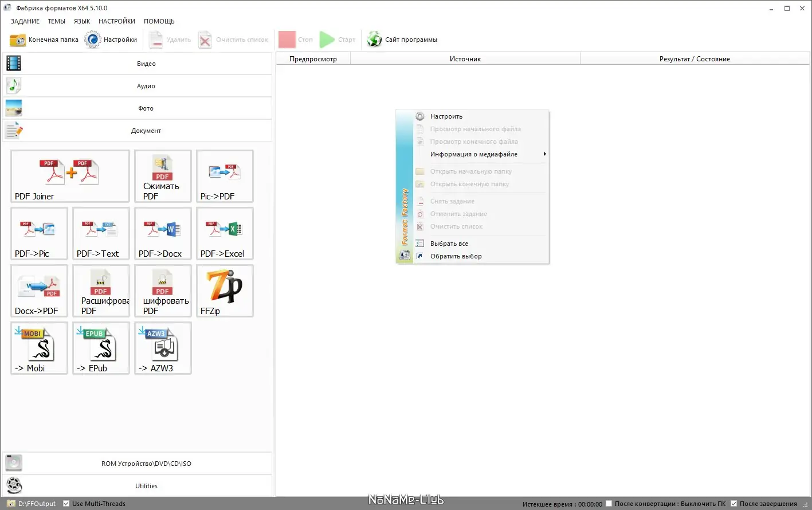Click the Format Factory title bar icon
This screenshot has height=510, width=812.
(7, 8)
